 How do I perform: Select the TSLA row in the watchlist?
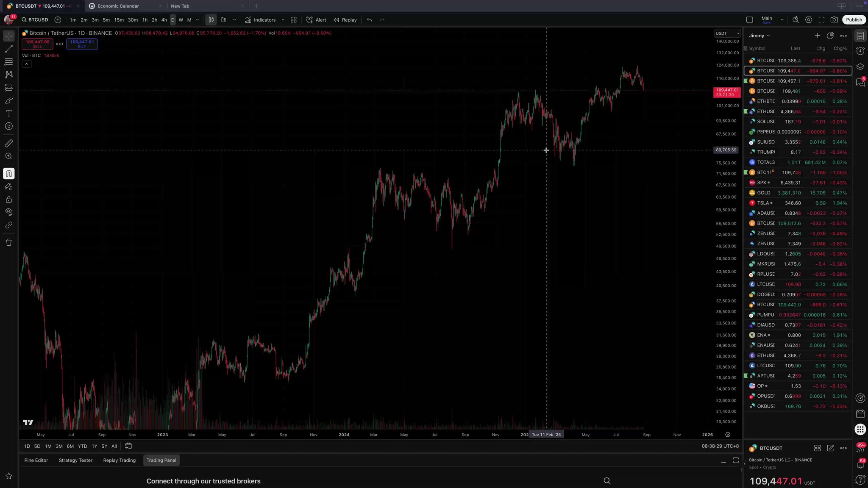798,203
